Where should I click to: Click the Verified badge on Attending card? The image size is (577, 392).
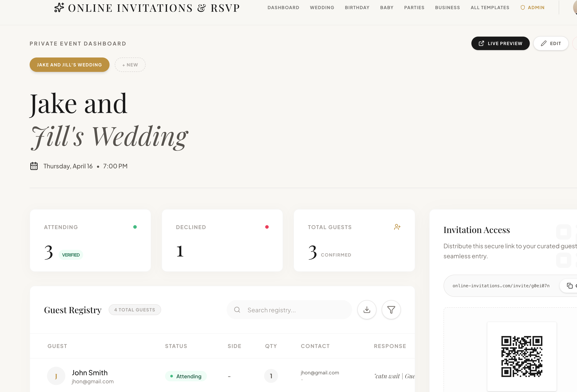pyautogui.click(x=71, y=255)
